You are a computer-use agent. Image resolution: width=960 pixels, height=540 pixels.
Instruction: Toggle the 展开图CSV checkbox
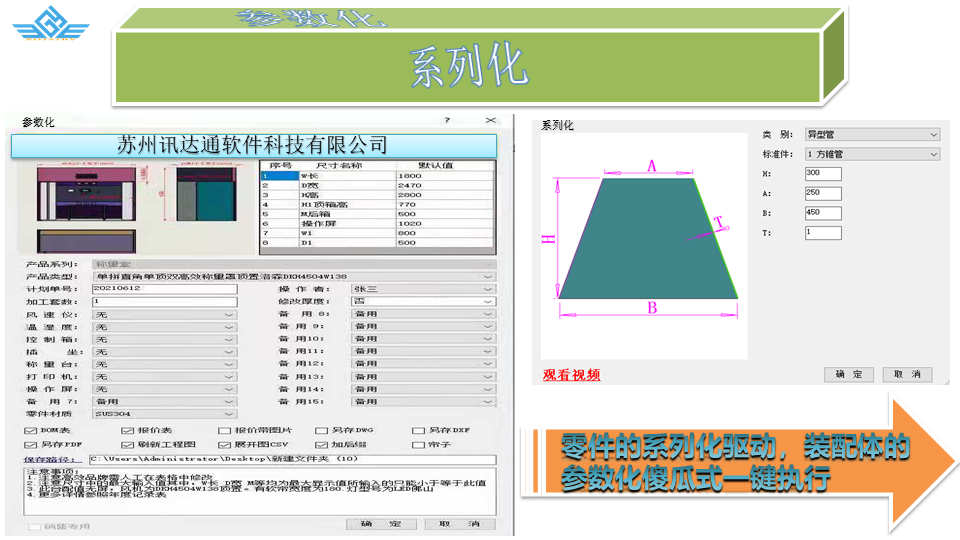(x=225, y=444)
